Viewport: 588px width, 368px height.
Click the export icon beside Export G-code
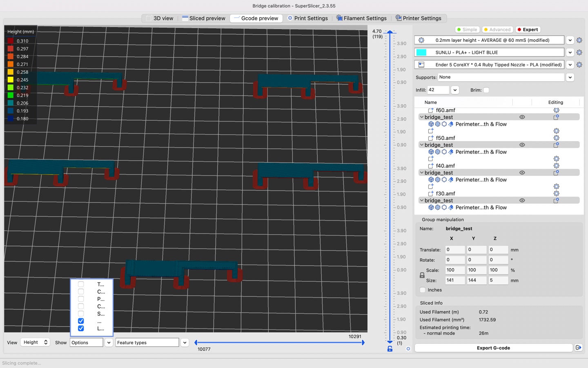[x=578, y=348]
